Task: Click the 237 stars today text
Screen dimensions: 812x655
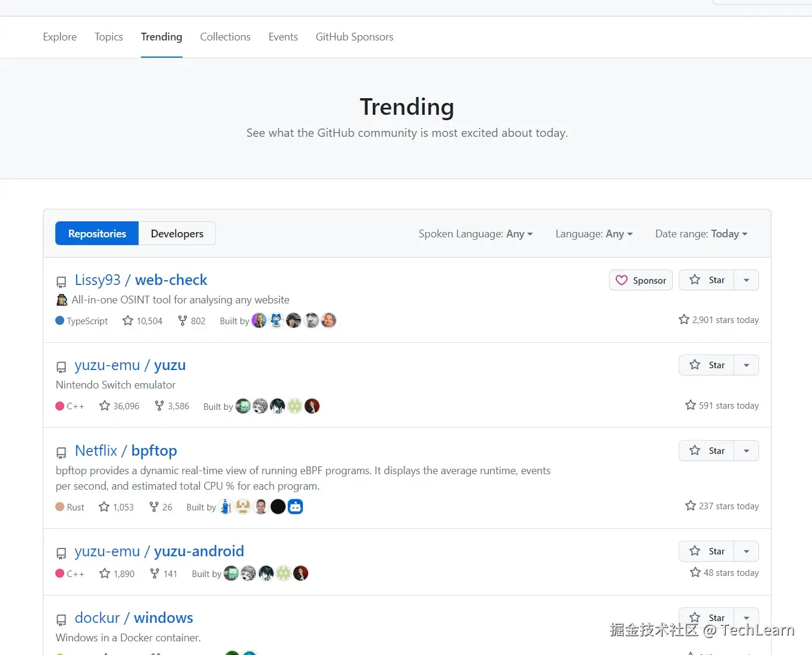Action: tap(722, 506)
